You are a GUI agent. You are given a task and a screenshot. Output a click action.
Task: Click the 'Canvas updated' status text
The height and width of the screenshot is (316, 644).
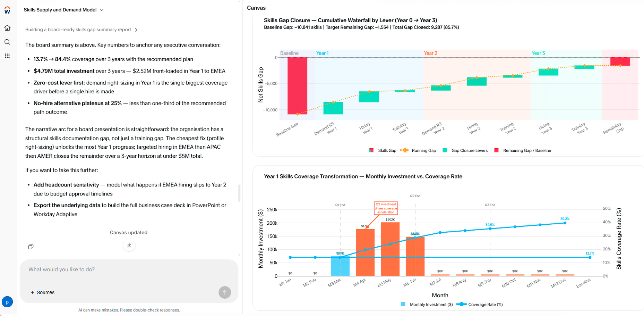pyautogui.click(x=129, y=232)
